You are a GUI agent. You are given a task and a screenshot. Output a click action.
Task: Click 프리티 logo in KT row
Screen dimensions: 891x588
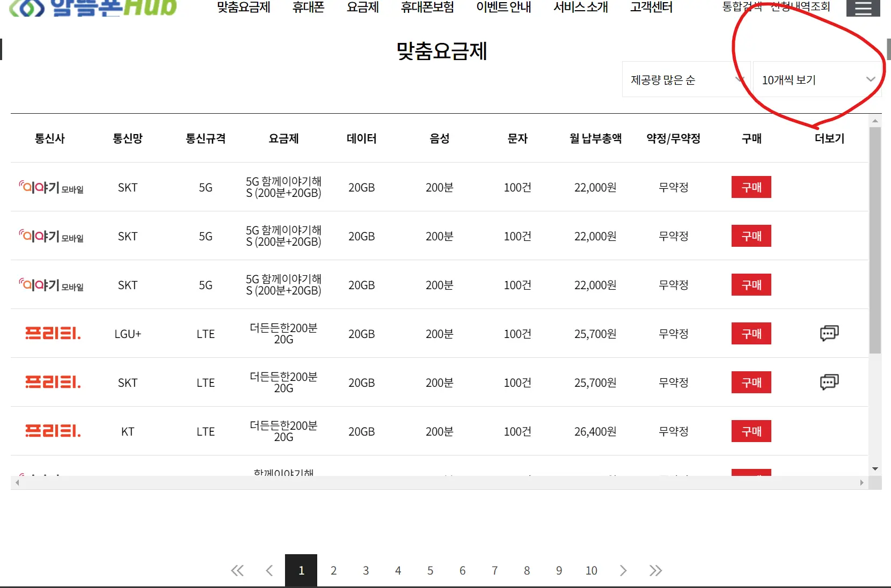click(53, 431)
